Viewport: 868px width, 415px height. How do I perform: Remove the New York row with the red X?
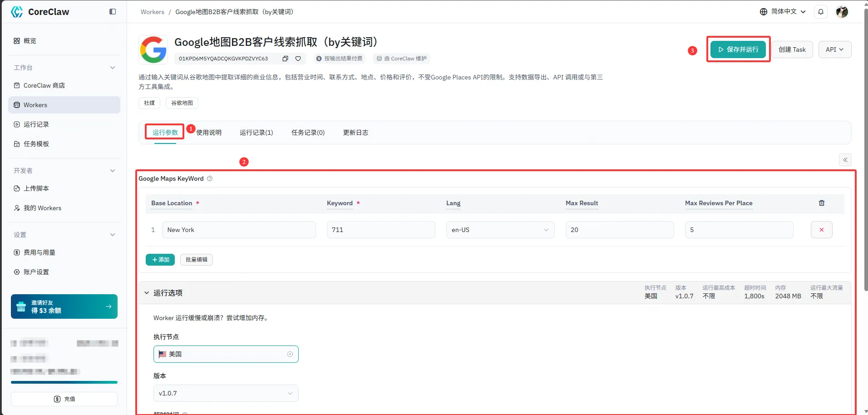coord(822,230)
